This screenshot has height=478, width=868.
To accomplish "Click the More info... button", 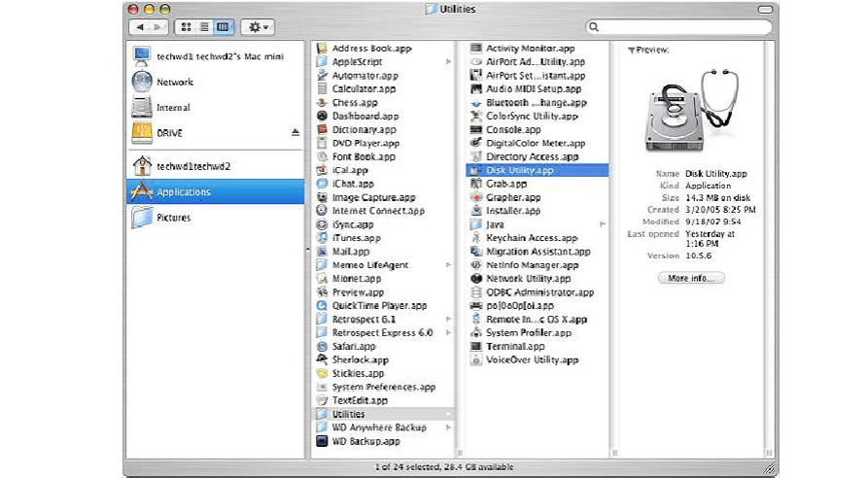I will tap(690, 278).
